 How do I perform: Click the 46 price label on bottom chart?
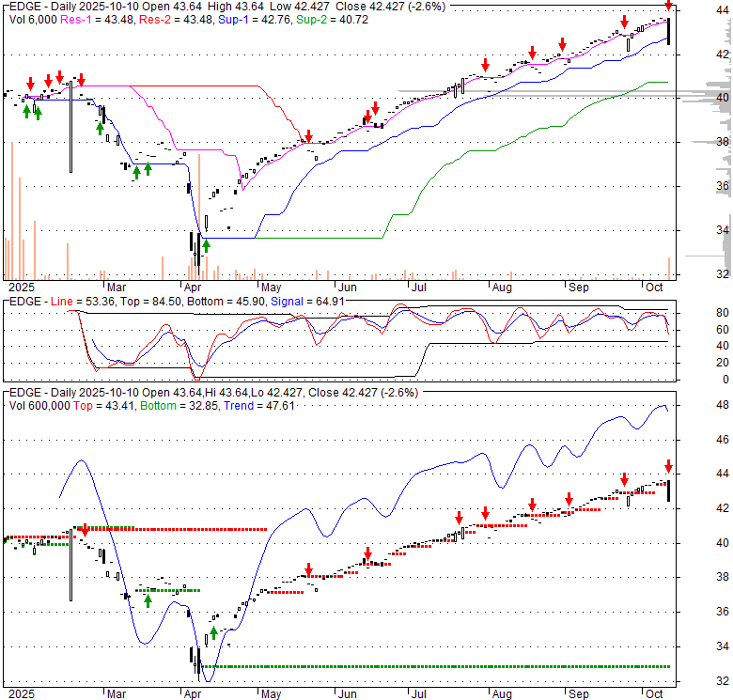tap(723, 439)
